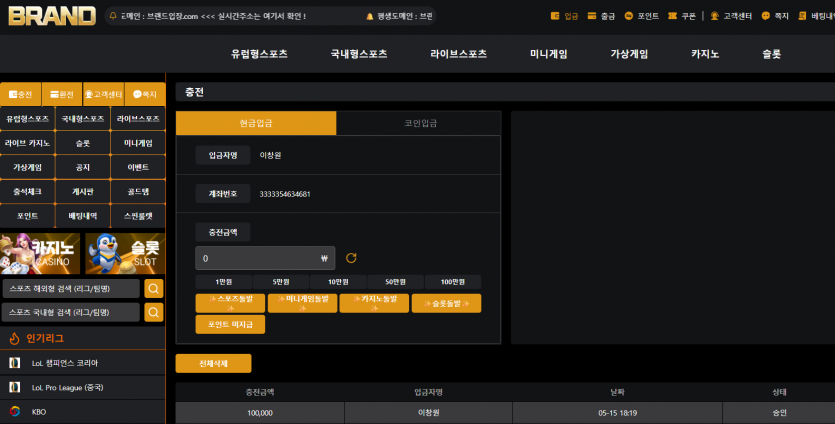835x424 pixels.
Task: Open the 카지노 CASINO banner thumbnail
Action: [x=40, y=253]
